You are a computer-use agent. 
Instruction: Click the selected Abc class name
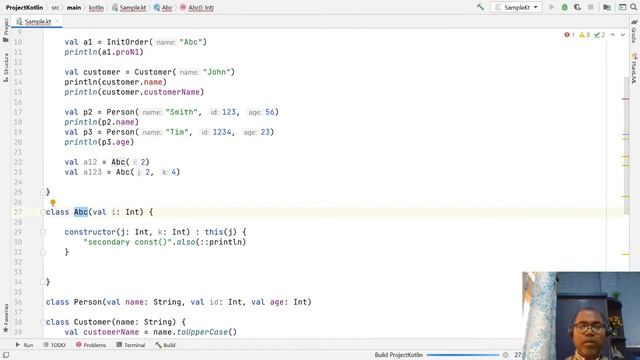(x=81, y=212)
